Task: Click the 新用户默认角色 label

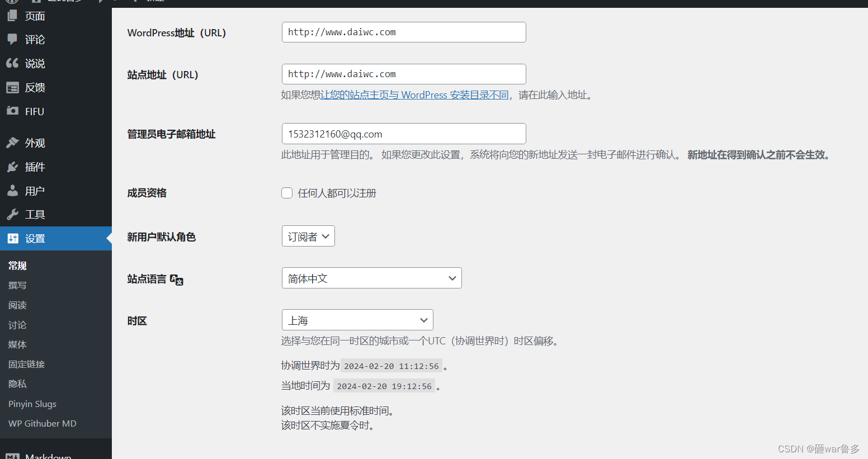Action: [x=161, y=237]
